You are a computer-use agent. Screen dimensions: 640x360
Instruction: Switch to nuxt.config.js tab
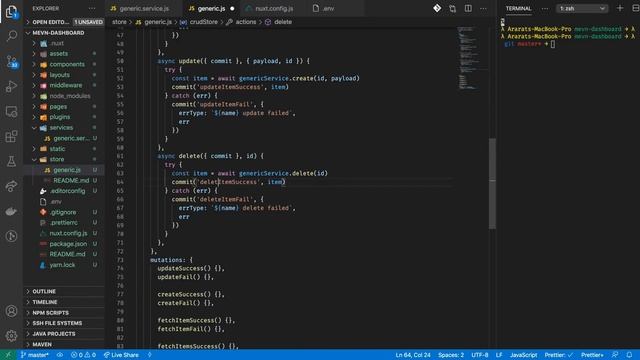274,8
